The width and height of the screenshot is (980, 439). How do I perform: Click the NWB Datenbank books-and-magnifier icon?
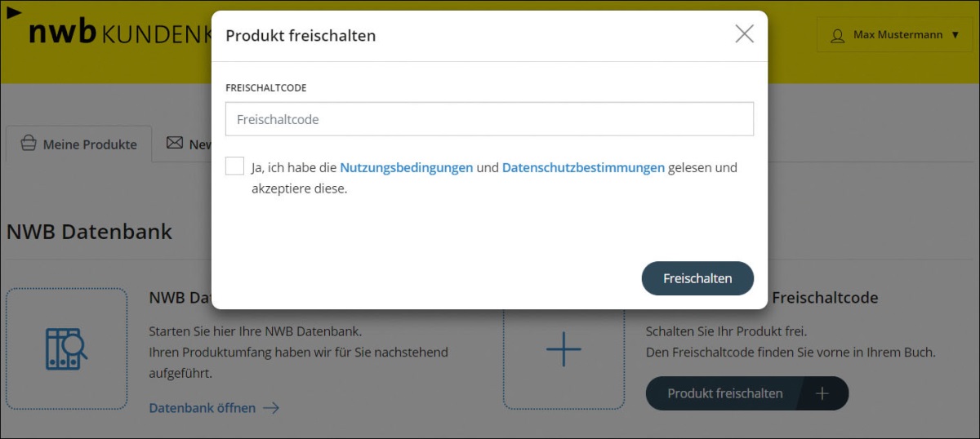coord(66,348)
